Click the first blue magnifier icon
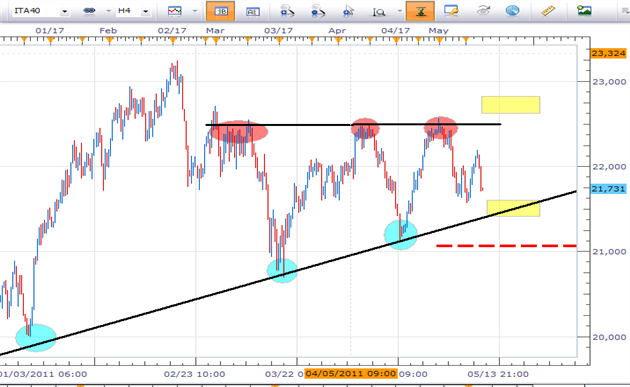 point(287,11)
